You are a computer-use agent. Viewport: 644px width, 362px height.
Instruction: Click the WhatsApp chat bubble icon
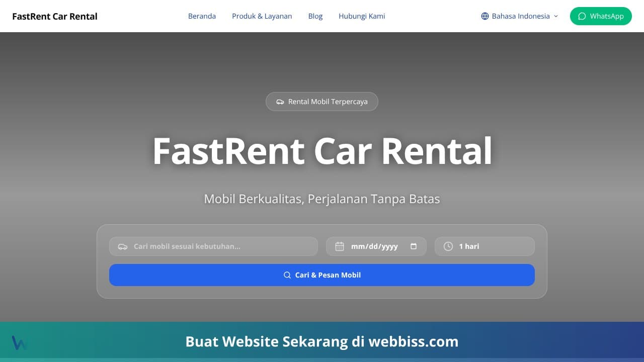582,16
